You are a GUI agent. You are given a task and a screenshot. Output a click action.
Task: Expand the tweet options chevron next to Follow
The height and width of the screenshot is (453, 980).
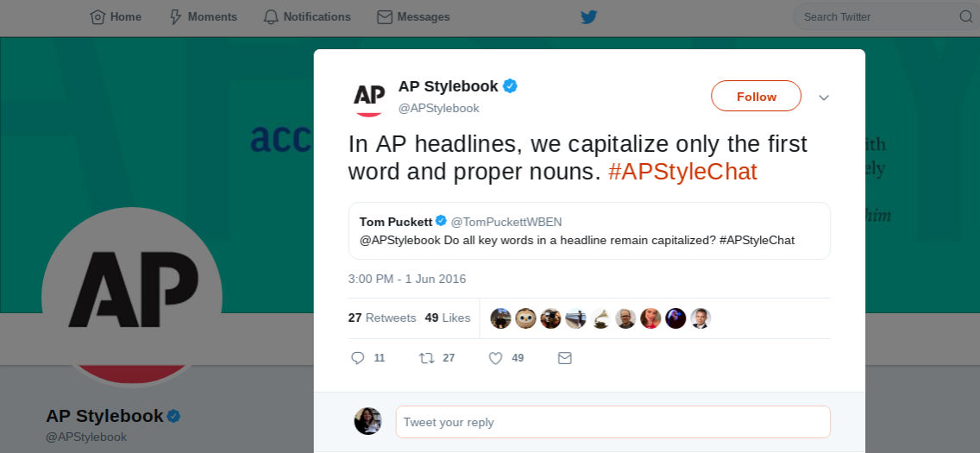(824, 98)
